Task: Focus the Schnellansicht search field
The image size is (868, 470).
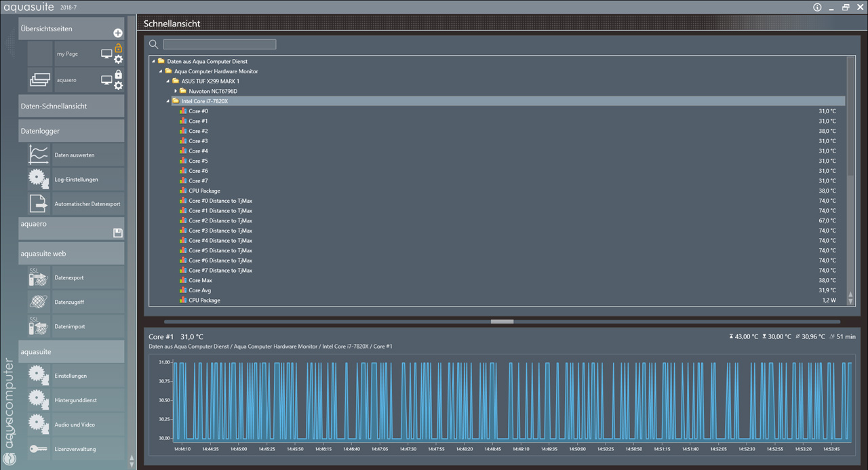Action: [220, 44]
